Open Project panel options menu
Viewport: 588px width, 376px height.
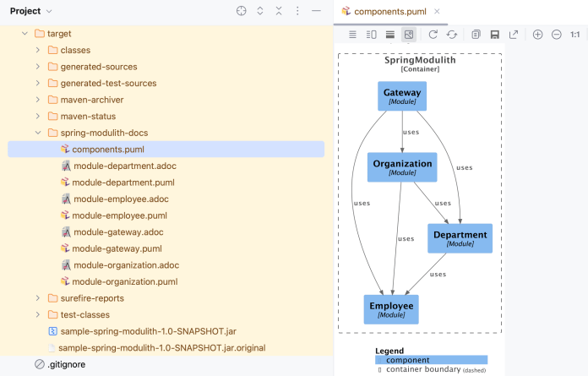click(297, 11)
